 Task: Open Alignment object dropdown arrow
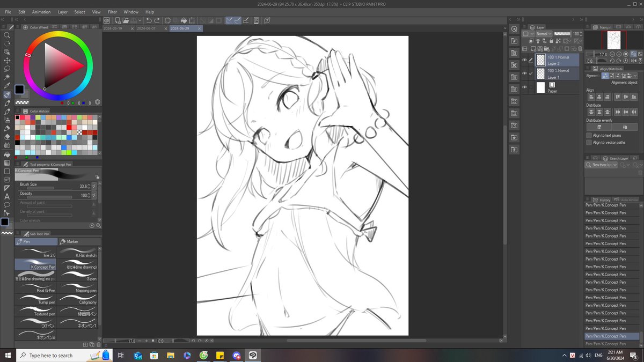634,76
